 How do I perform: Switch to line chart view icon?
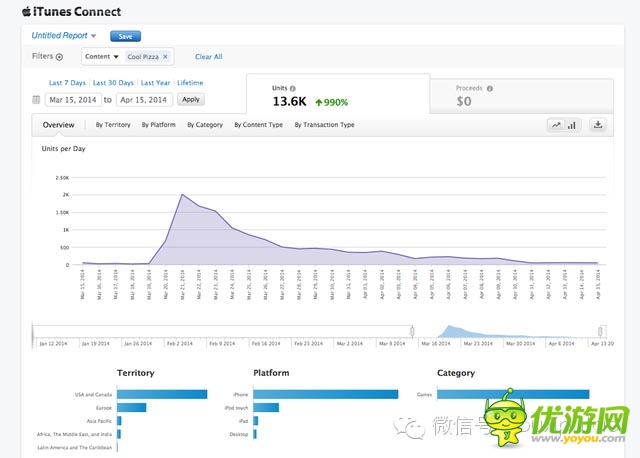555,125
